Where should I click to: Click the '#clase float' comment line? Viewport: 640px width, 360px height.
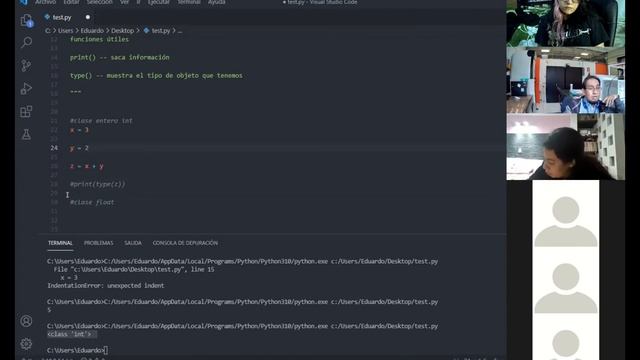[x=92, y=202]
